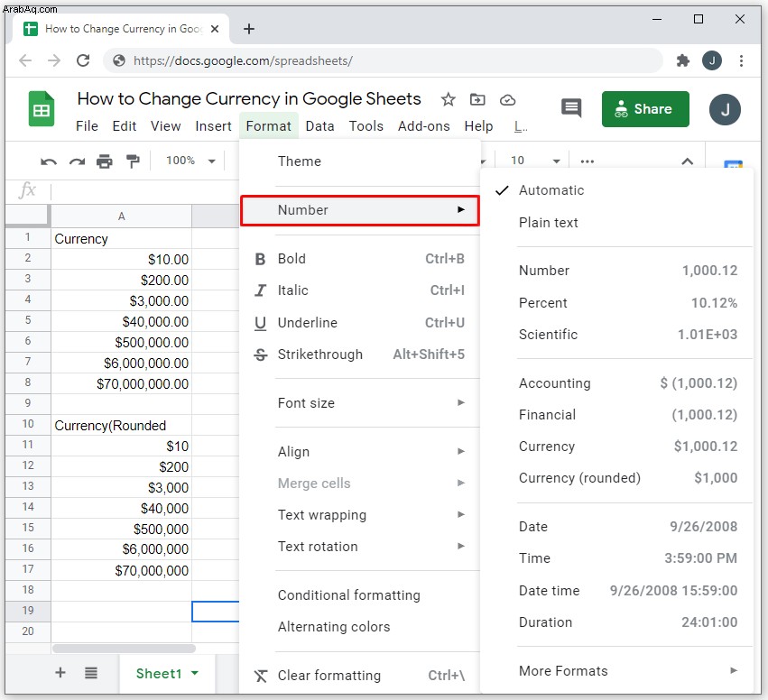Toggle Underline in the Format menu
The image size is (768, 700).
(359, 323)
